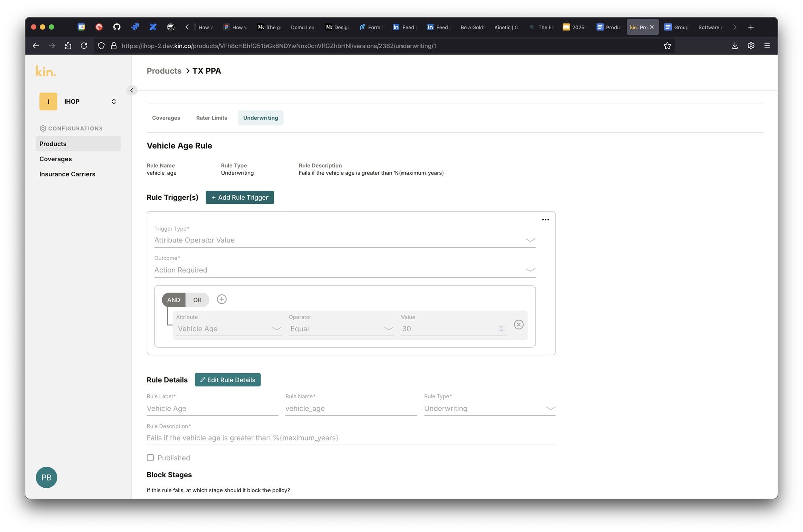
Task: Open the extensions puzzle icon
Action: [68, 46]
